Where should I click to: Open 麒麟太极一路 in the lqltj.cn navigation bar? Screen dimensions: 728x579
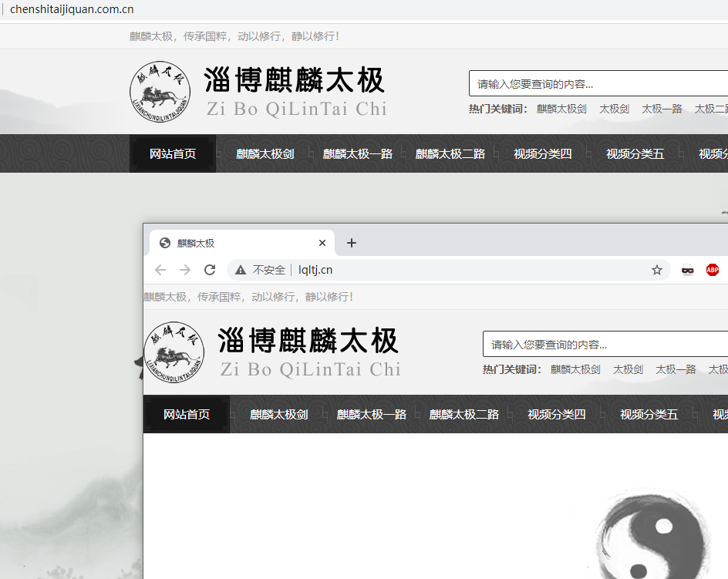pyautogui.click(x=372, y=414)
